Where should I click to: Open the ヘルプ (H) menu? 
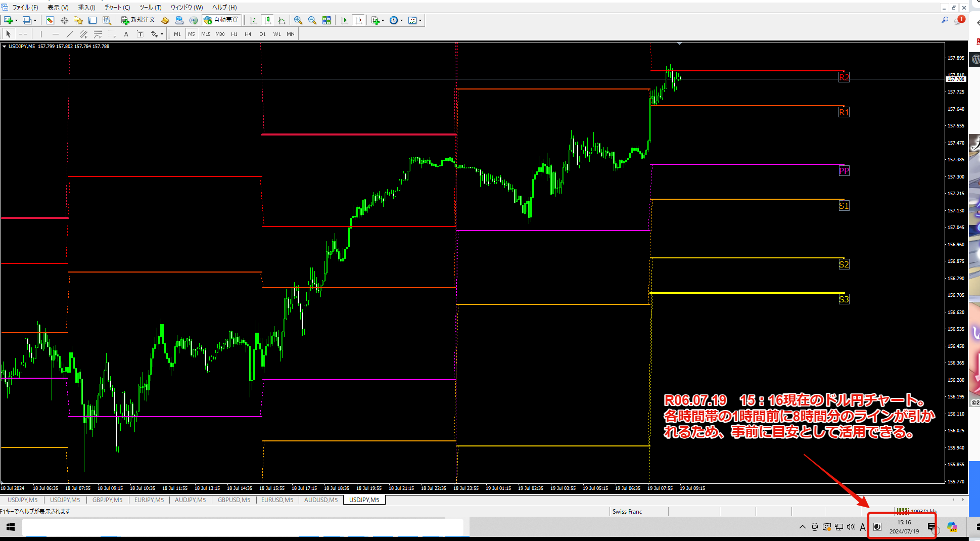click(x=224, y=8)
